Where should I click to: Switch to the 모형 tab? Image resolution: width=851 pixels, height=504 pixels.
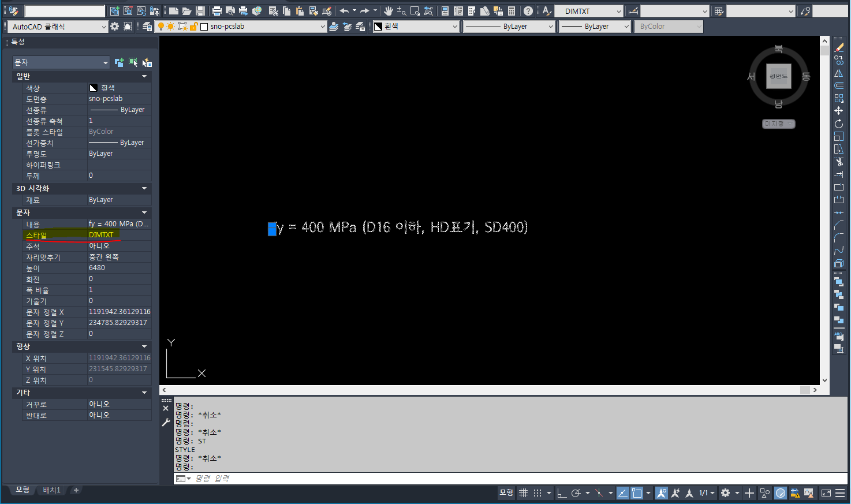[23, 490]
